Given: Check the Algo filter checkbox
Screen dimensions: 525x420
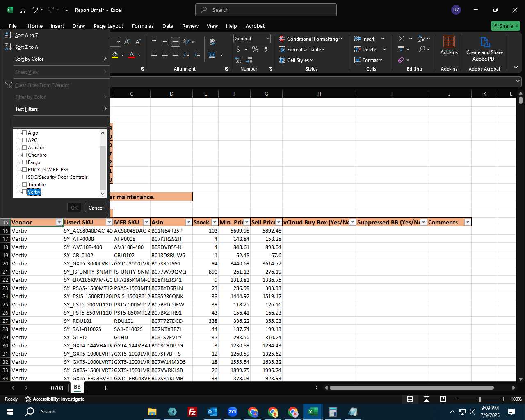Looking at the screenshot, I should [x=24, y=133].
